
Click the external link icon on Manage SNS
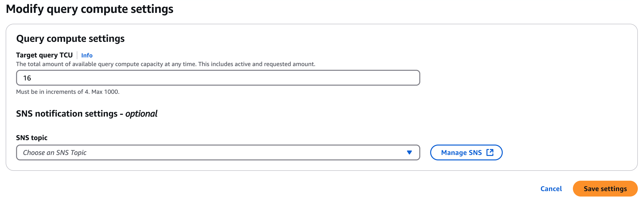pyautogui.click(x=490, y=152)
